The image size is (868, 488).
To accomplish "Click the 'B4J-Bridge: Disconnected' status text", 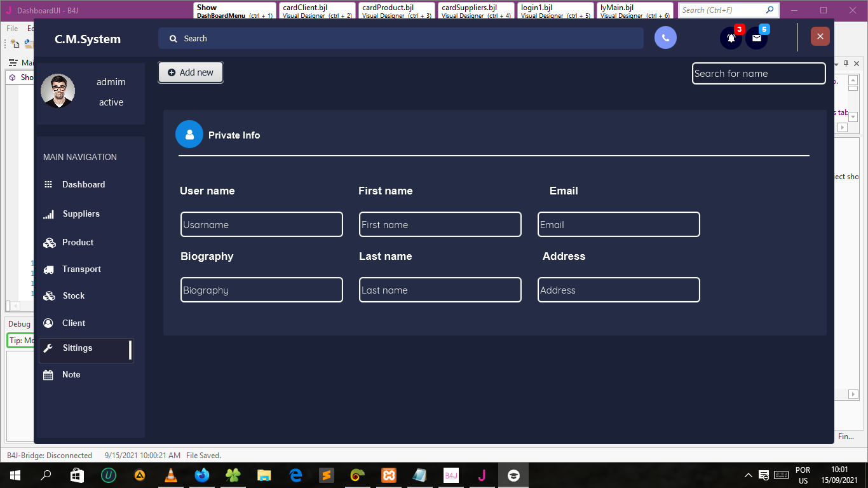I will click(x=50, y=456).
